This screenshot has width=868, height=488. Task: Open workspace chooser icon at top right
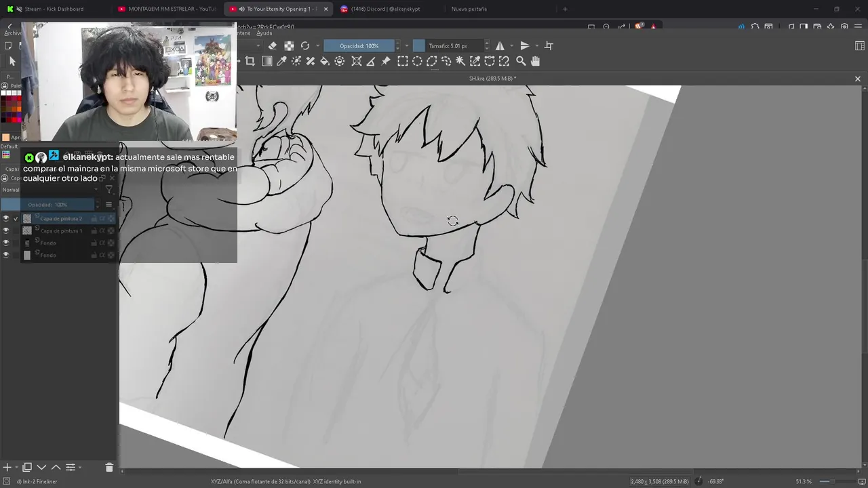(x=860, y=45)
